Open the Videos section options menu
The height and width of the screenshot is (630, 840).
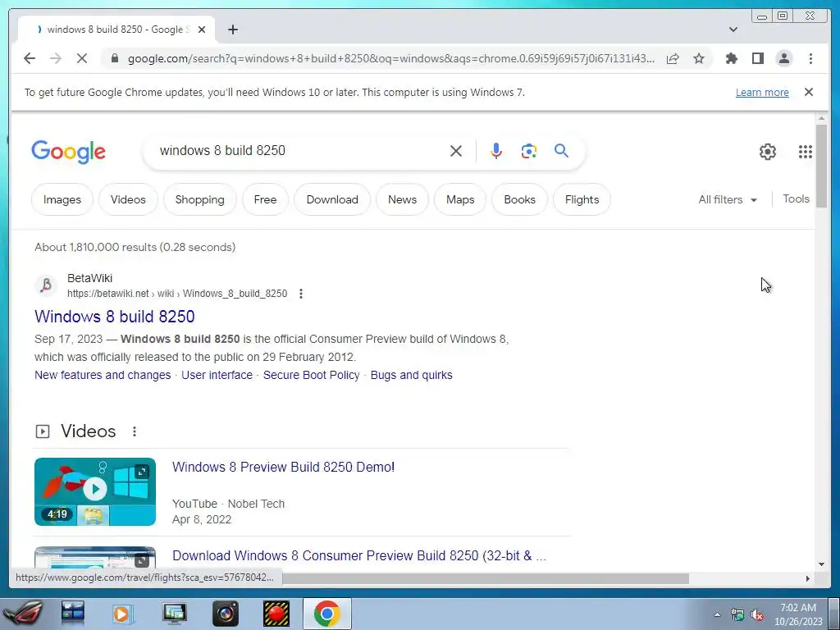pyautogui.click(x=135, y=431)
